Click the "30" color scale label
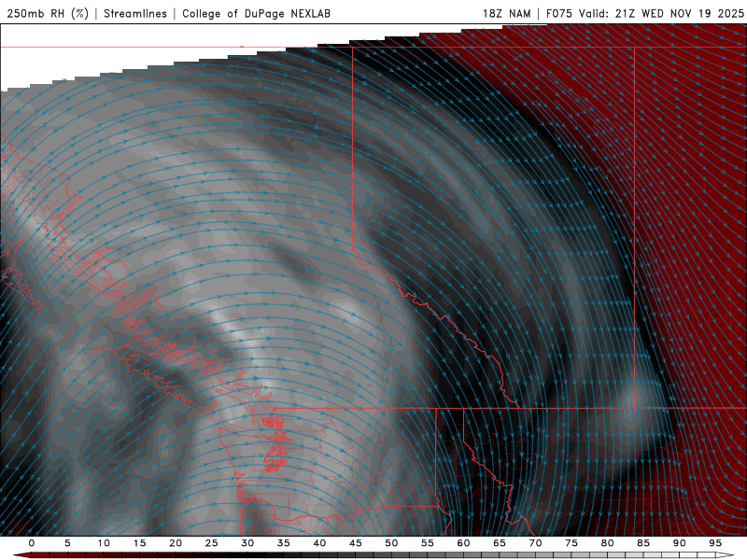 (x=247, y=543)
